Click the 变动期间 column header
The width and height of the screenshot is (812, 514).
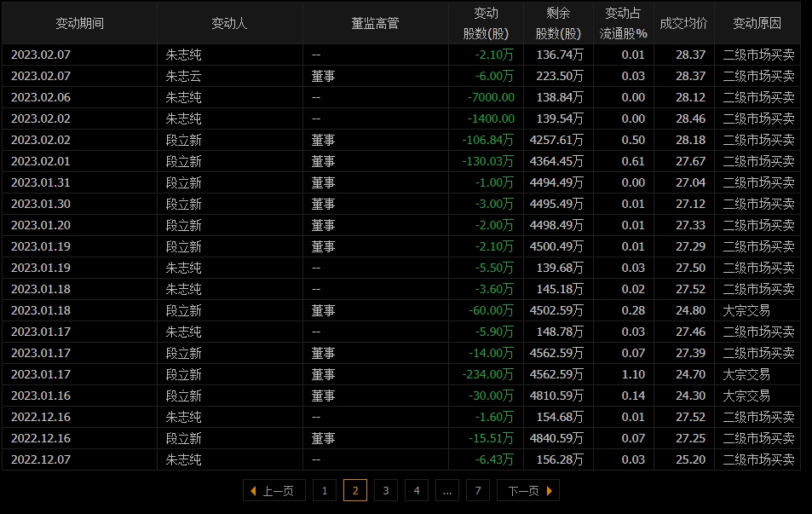click(80, 23)
